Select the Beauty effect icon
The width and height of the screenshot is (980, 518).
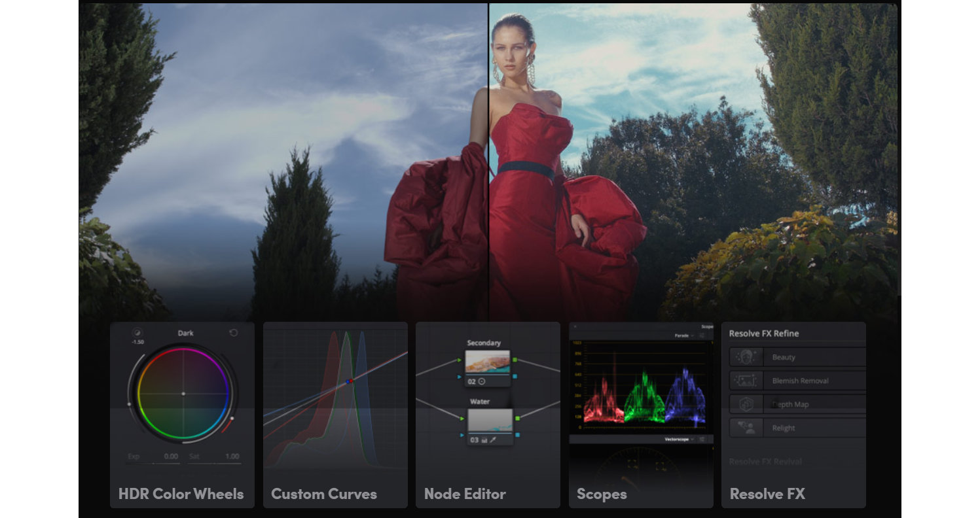point(746,357)
